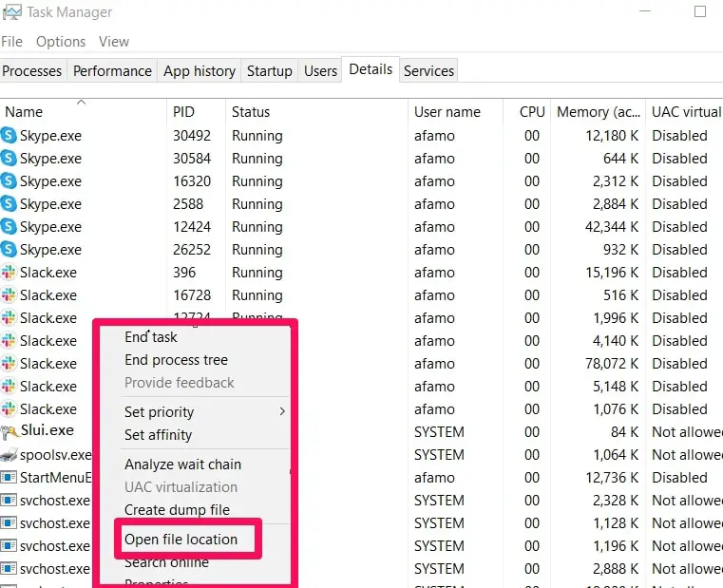The height and width of the screenshot is (588, 723).
Task: Maximize the Task Manager window
Action: point(700,11)
